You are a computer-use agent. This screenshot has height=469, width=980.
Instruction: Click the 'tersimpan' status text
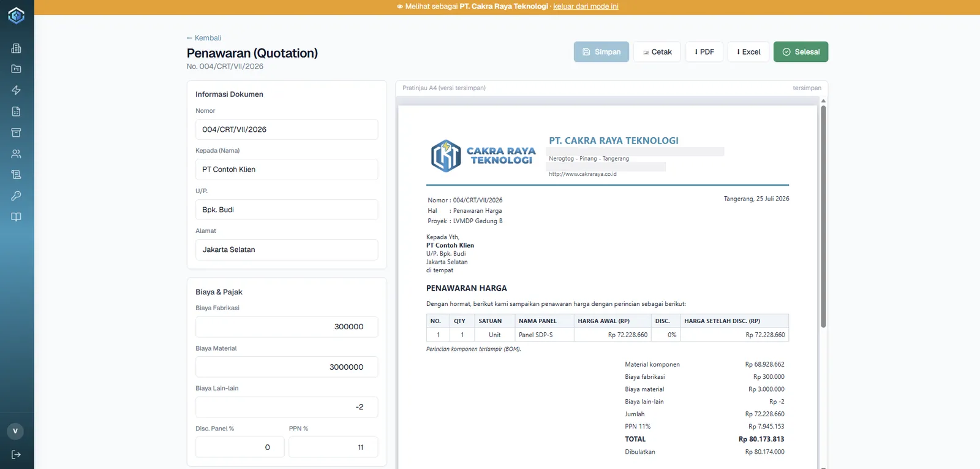point(807,88)
